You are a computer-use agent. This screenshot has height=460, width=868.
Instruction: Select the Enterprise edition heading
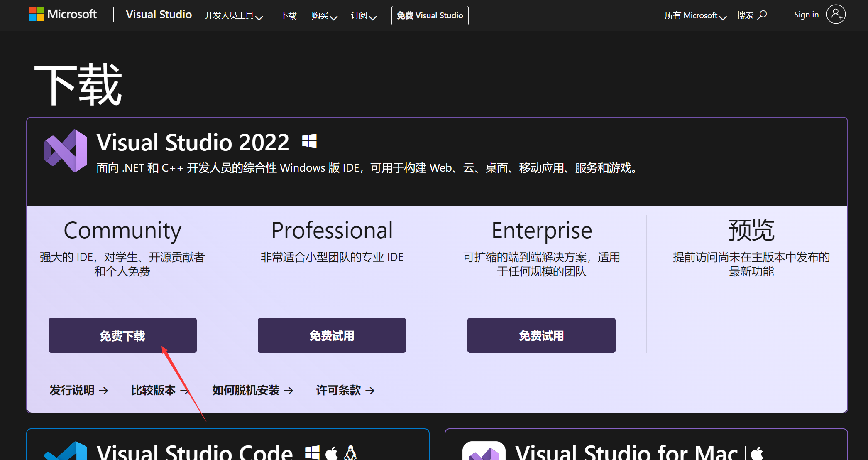(x=542, y=231)
